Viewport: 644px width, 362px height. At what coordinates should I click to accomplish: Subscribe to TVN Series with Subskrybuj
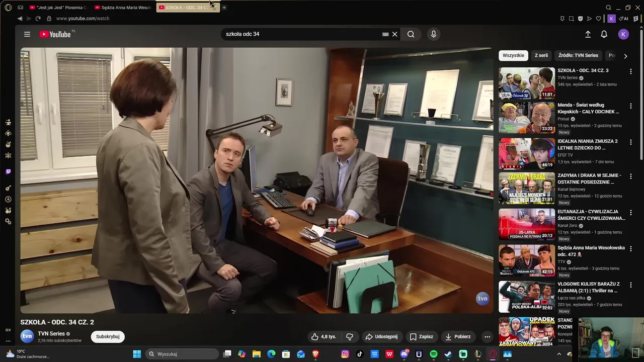point(108,336)
